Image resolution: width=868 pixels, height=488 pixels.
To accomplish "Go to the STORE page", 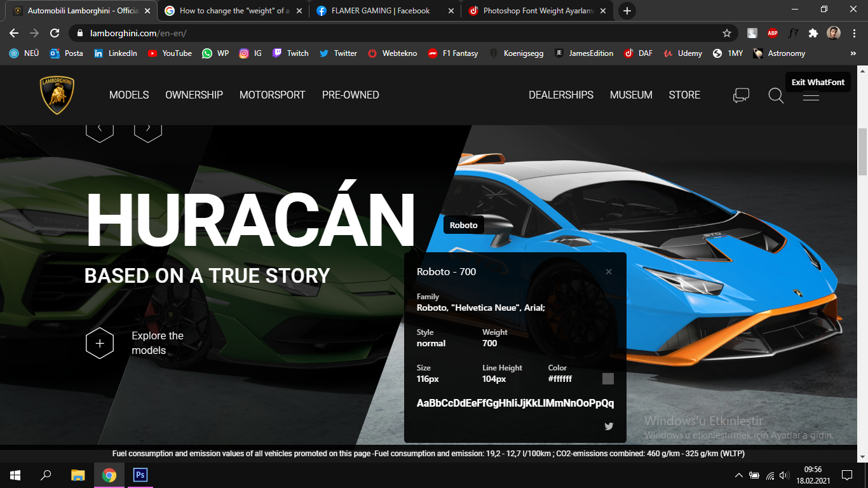I will click(684, 95).
